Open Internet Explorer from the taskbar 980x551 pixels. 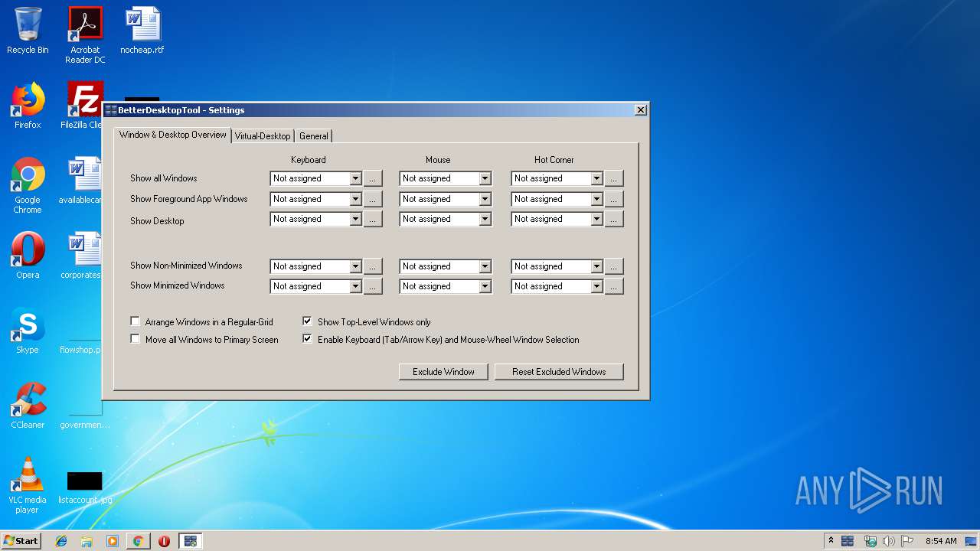tap(61, 541)
